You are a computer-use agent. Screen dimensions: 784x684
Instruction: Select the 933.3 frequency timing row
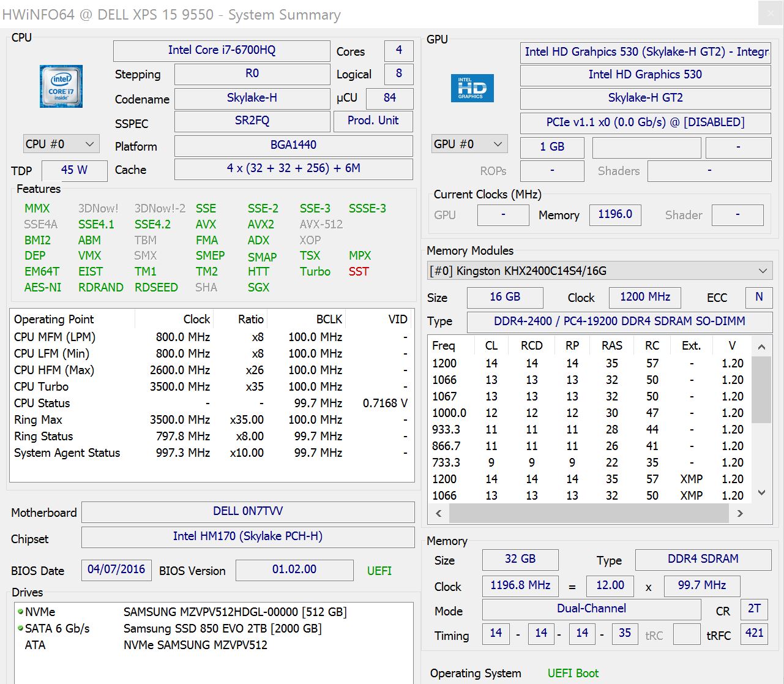tap(589, 429)
